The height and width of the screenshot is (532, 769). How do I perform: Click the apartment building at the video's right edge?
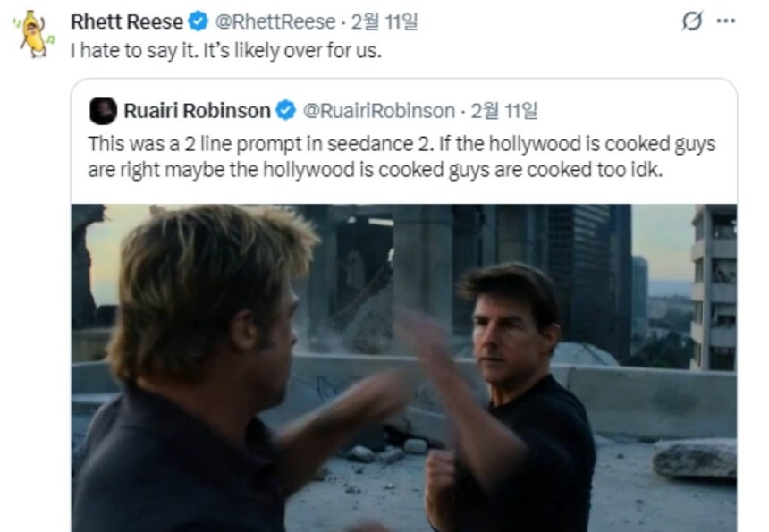coord(713,287)
